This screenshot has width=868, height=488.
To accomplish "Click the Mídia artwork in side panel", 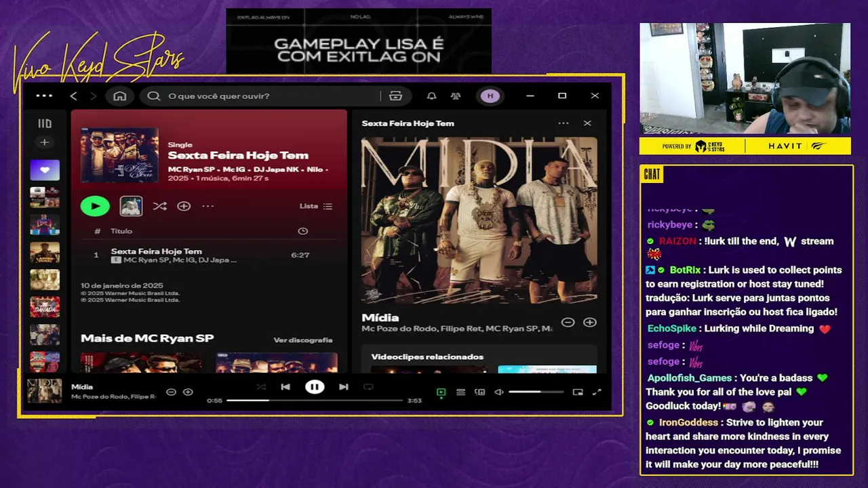I will pos(479,220).
